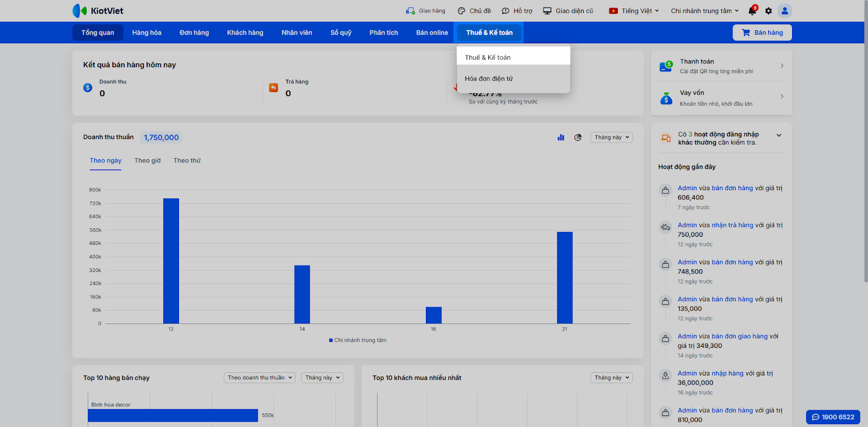Click the chart bar for day 14
Viewport: 868px width, 427px height.
click(x=302, y=294)
